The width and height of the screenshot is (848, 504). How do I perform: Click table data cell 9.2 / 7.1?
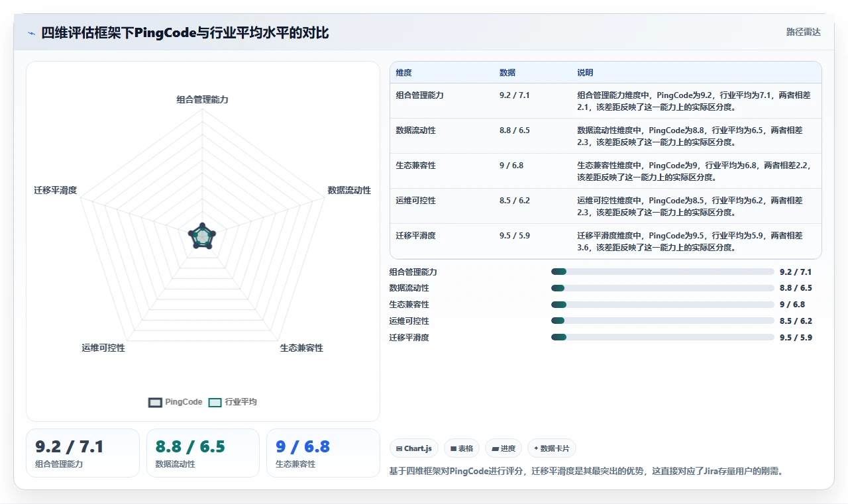(515, 95)
